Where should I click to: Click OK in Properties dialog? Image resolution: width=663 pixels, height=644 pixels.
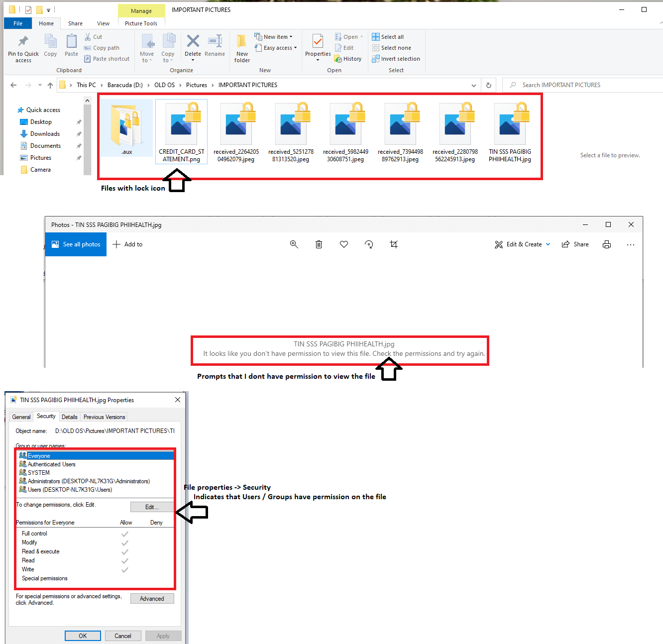coord(83,636)
